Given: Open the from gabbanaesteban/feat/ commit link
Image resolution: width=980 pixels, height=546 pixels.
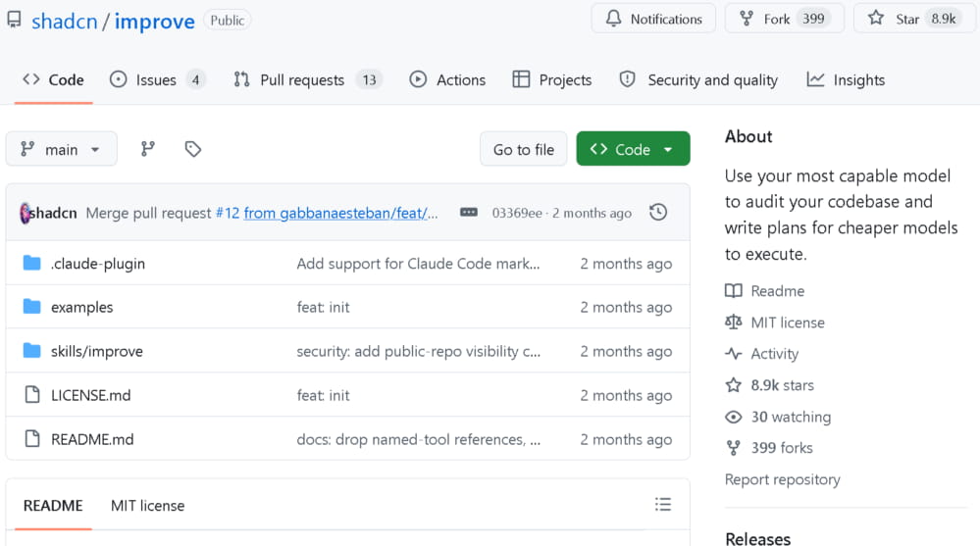Looking at the screenshot, I should (x=340, y=213).
